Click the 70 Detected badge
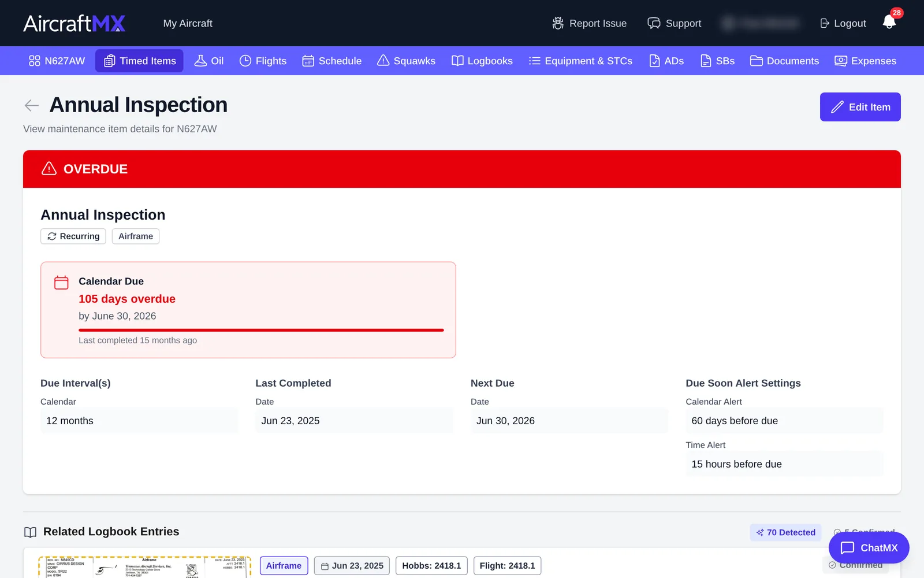Screen dimensions: 924x578 point(786,532)
